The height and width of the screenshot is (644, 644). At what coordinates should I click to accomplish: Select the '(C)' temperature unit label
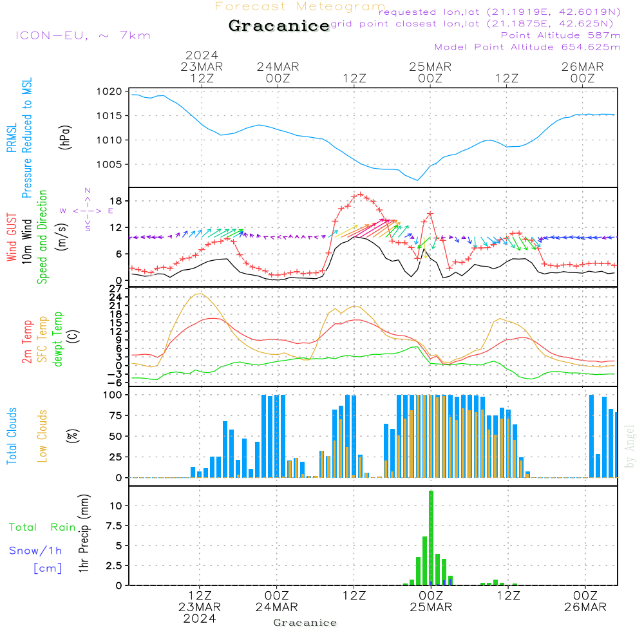coord(73,336)
